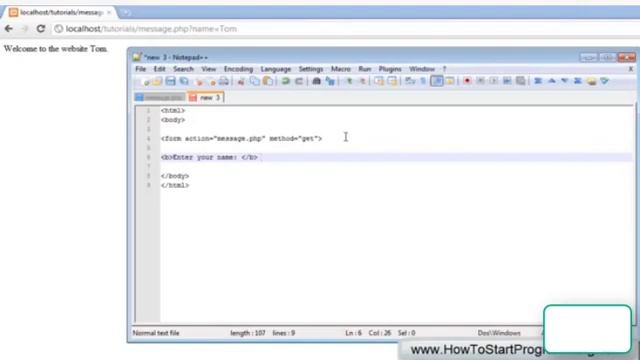Click the Open file folder icon
This screenshot has height=360, width=640.
point(157,82)
